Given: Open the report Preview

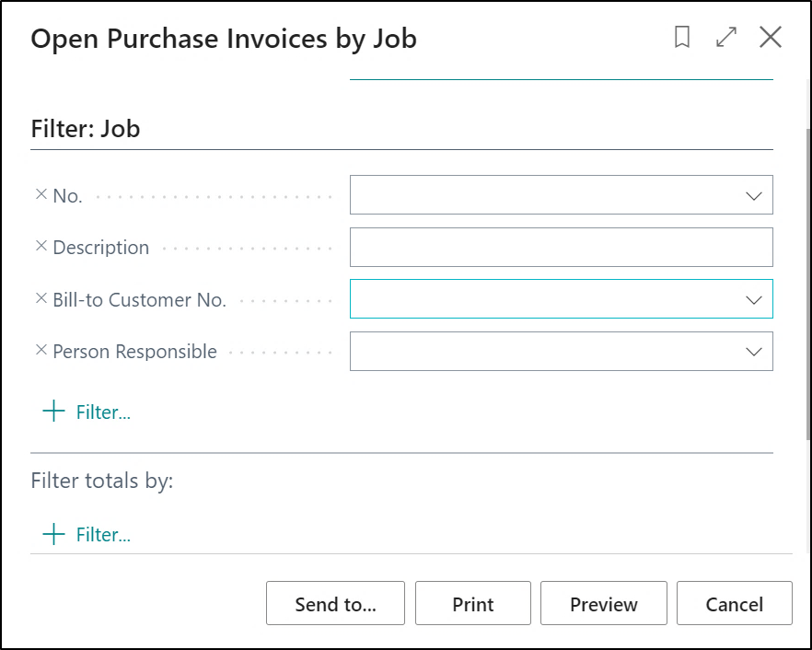Looking at the screenshot, I should 603,604.
